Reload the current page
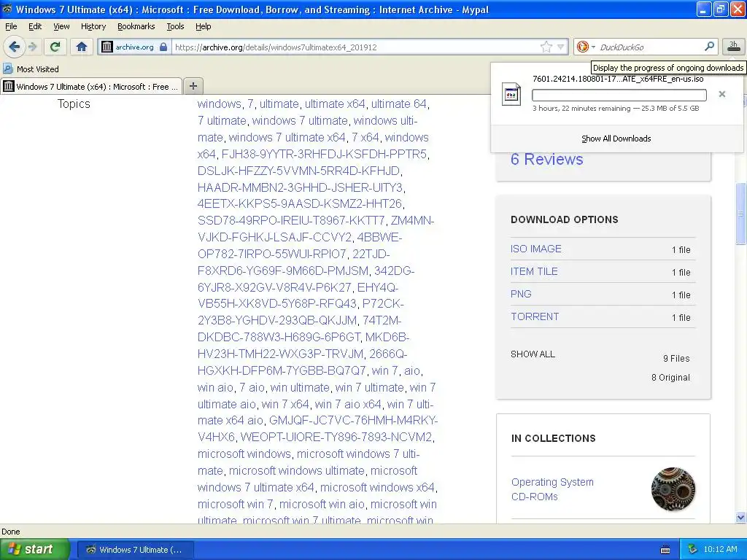Screen dimensions: 747x560 coord(55,47)
